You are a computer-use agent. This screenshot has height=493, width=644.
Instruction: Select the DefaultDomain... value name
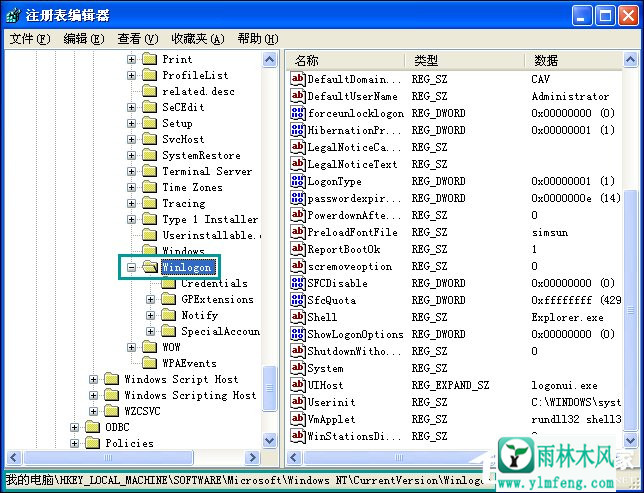pos(354,79)
